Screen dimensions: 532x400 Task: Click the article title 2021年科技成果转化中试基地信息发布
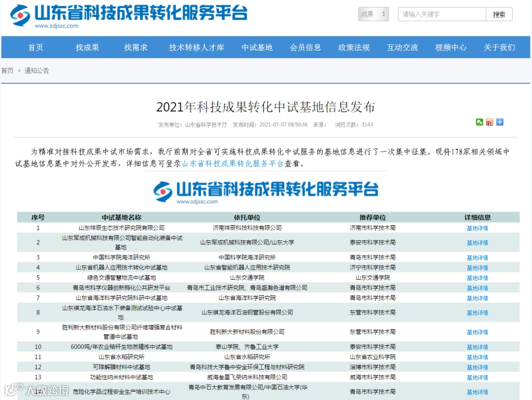pyautogui.click(x=266, y=107)
